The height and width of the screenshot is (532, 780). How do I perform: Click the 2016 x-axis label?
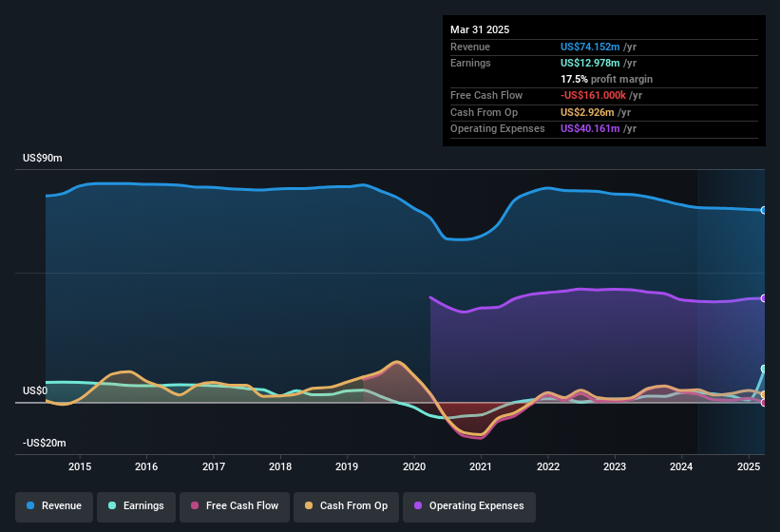(x=146, y=466)
